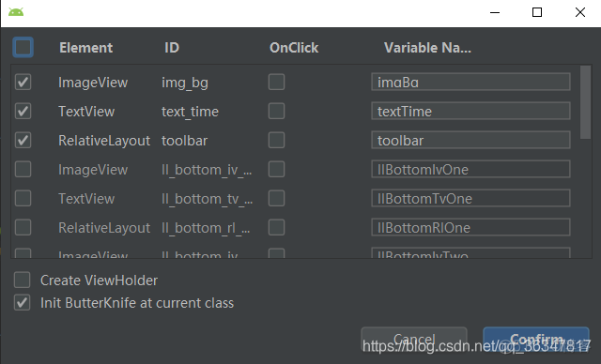
Task: Check the llBottomIvOne ImageView row
Action: [x=23, y=169]
